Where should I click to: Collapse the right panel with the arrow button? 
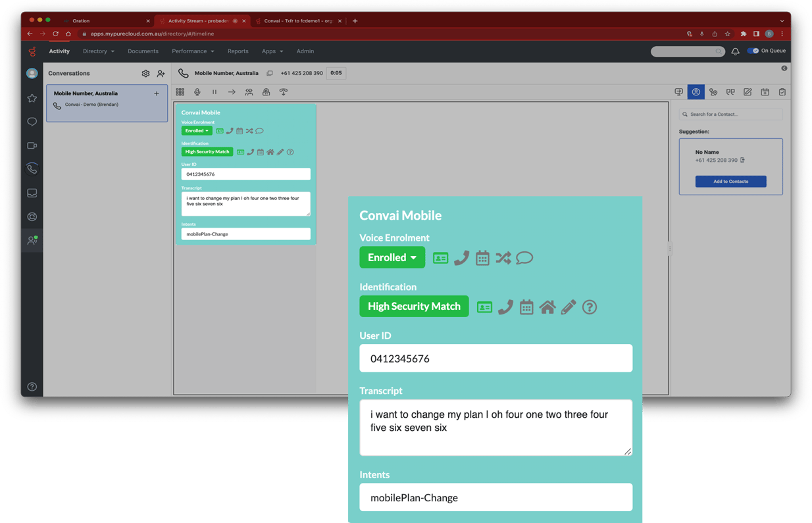[x=784, y=68]
